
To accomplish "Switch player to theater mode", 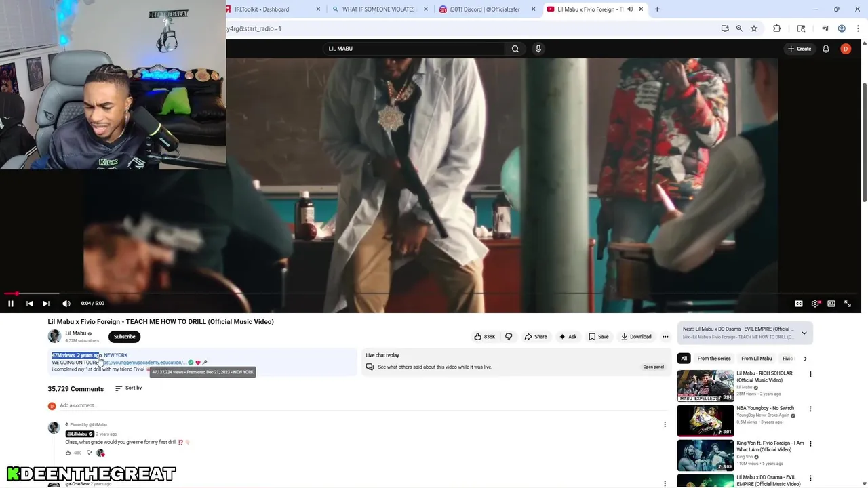I will [831, 304].
